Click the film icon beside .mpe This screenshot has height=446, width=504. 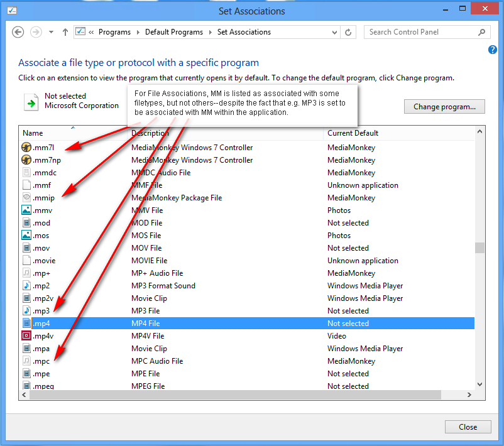tap(26, 373)
